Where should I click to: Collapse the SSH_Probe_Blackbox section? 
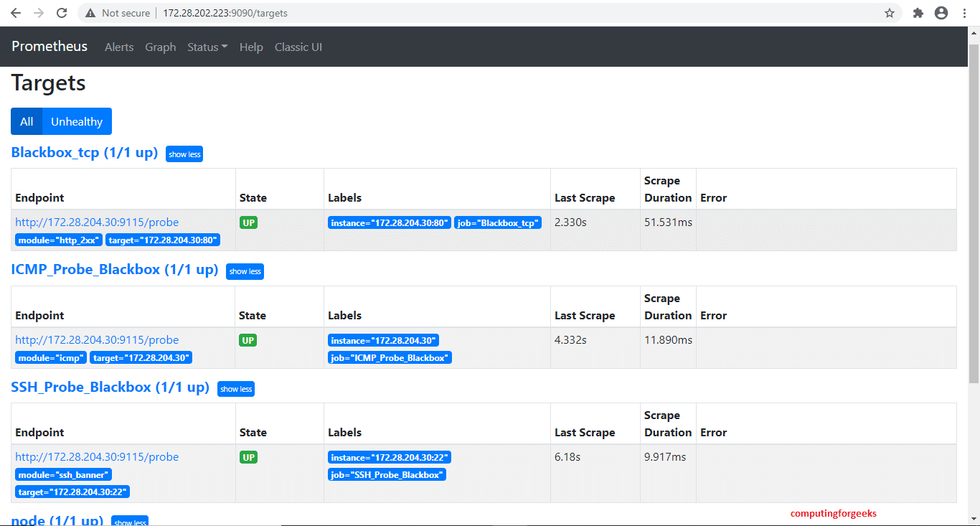(236, 389)
